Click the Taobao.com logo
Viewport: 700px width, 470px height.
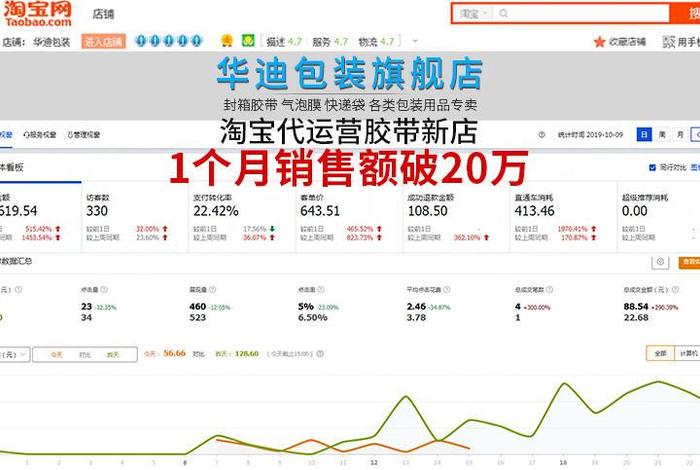tap(38, 13)
